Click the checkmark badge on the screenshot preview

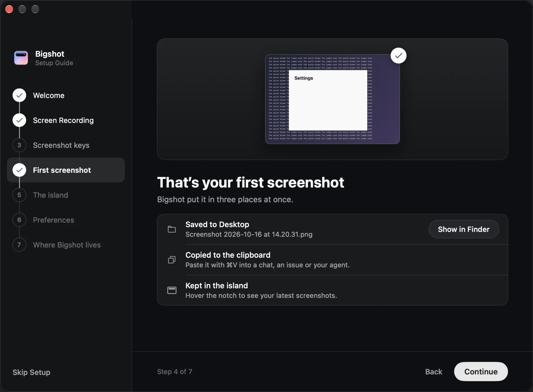(x=398, y=56)
